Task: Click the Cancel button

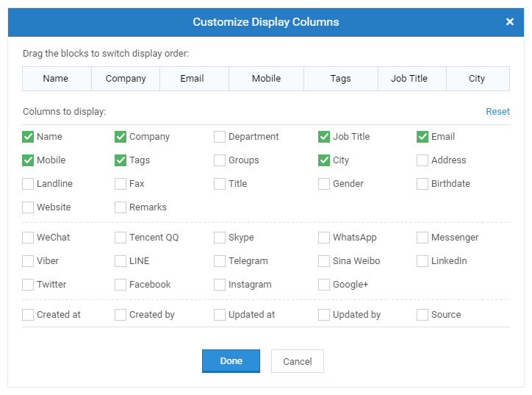Action: [297, 361]
